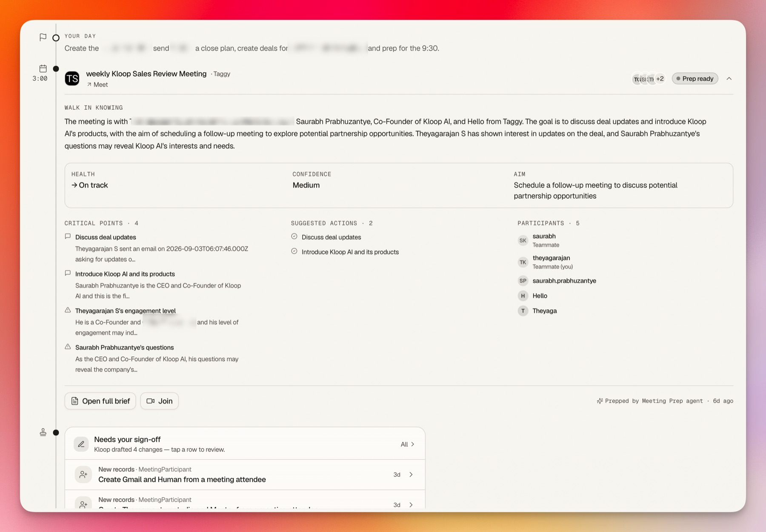Click the T avatar for Theyaga
This screenshot has height=532, width=766.
tap(523, 311)
